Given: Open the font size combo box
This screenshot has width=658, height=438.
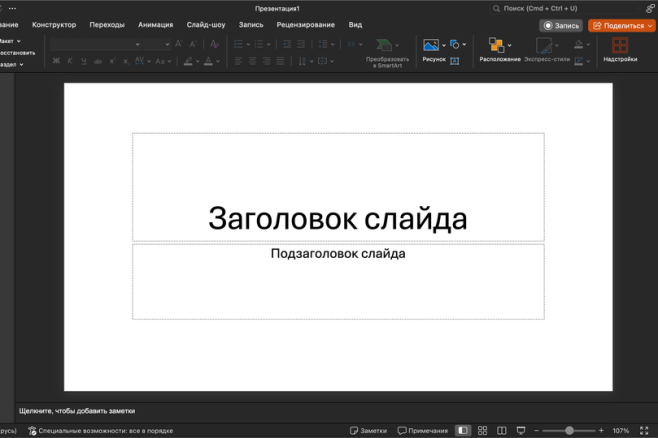Looking at the screenshot, I should tap(157, 44).
